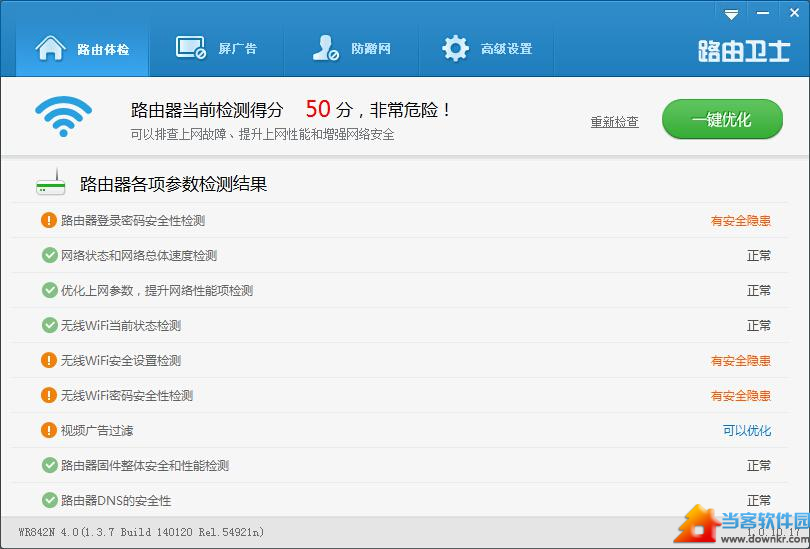Select the 路由器固件整体安全和性能检测 text
This screenshot has width=810, height=549.
tap(145, 466)
